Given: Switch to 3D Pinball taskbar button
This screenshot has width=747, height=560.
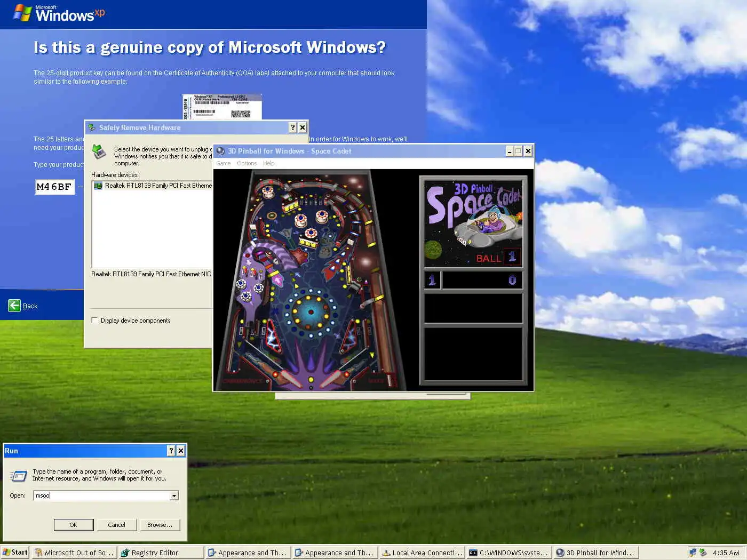Looking at the screenshot, I should click(x=596, y=553).
